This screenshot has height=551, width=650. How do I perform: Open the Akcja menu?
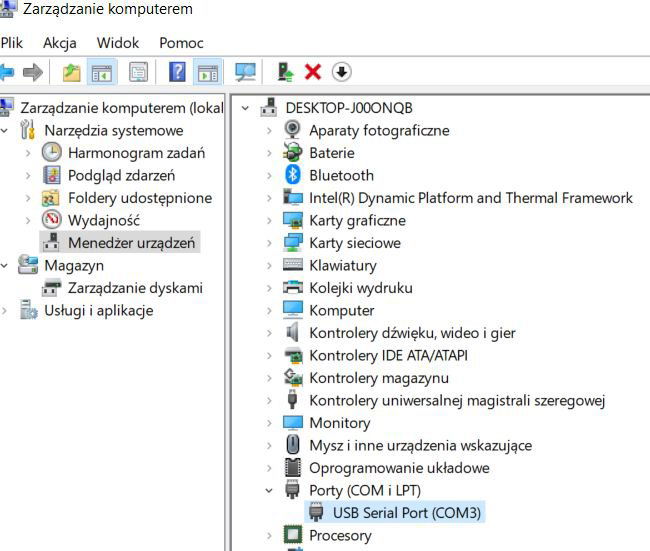60,43
